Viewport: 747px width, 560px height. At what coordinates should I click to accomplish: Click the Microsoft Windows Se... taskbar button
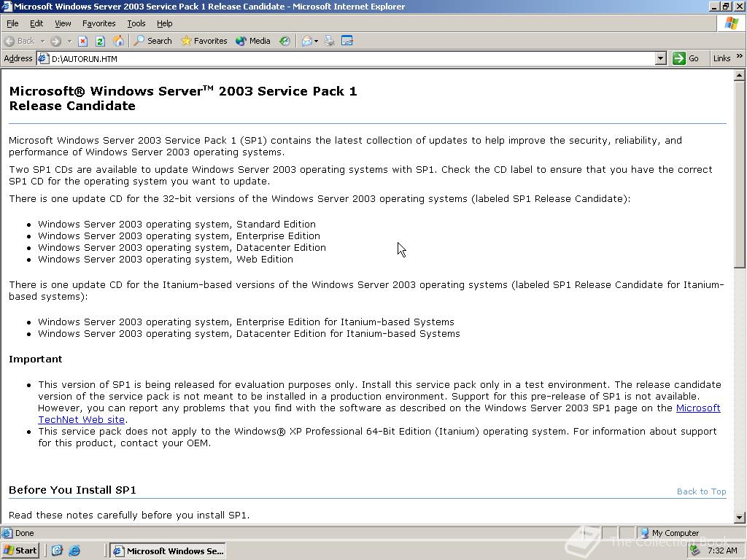[x=169, y=551]
